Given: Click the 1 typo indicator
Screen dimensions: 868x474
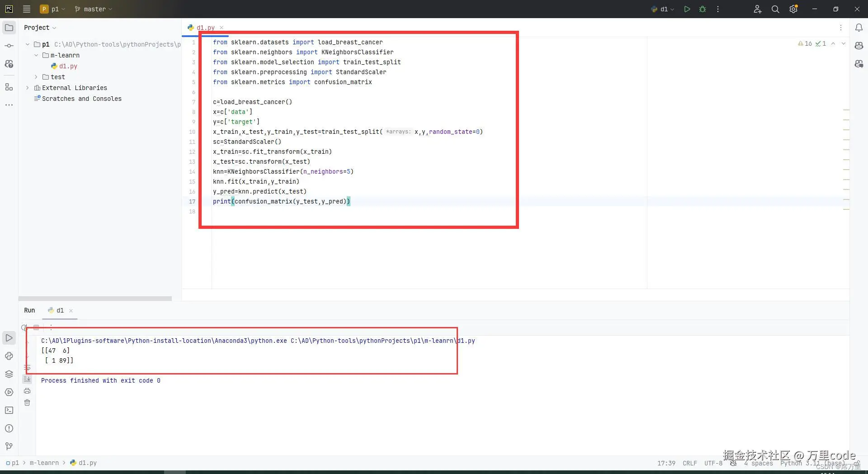Looking at the screenshot, I should (821, 43).
